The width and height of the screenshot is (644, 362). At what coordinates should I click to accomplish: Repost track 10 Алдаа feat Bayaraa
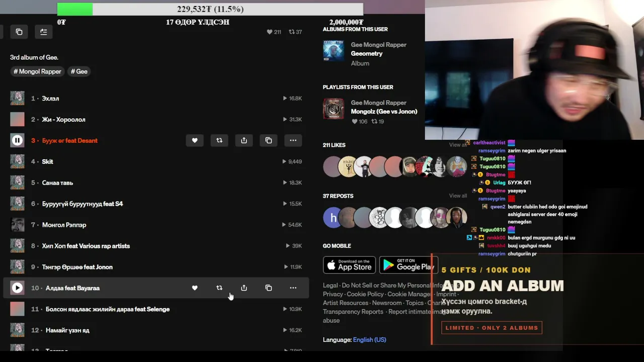pyautogui.click(x=219, y=288)
